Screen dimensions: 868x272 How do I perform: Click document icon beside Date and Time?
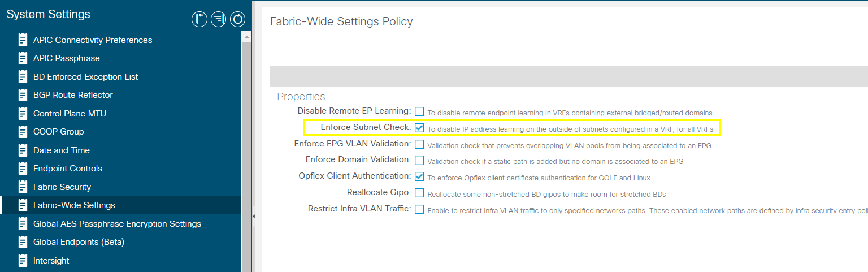pyautogui.click(x=23, y=150)
